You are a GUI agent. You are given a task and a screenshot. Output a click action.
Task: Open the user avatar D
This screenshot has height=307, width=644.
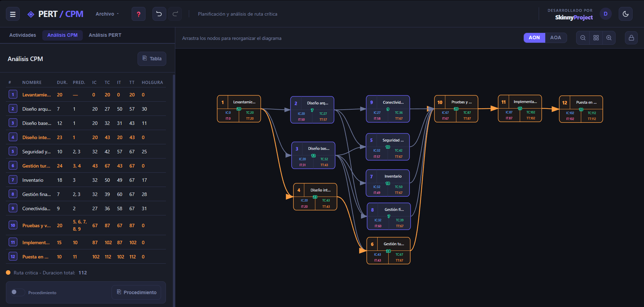606,14
